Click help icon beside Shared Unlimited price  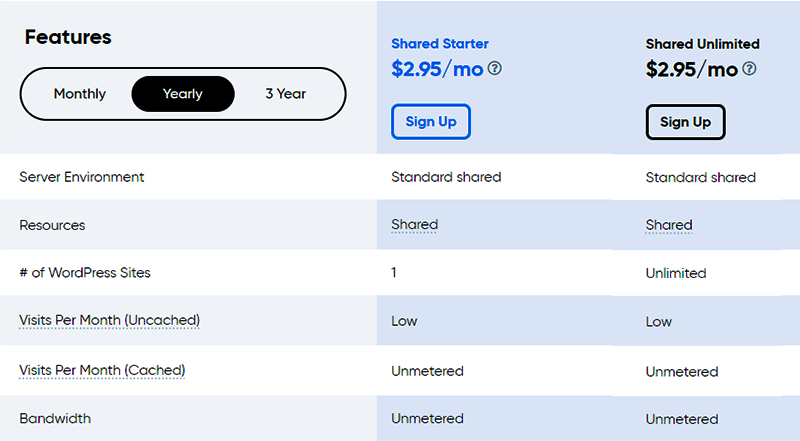tap(749, 69)
